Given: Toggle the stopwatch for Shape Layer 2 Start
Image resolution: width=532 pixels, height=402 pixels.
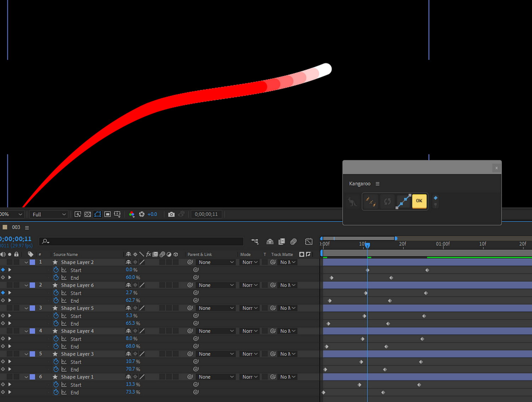Looking at the screenshot, I should pyautogui.click(x=56, y=270).
